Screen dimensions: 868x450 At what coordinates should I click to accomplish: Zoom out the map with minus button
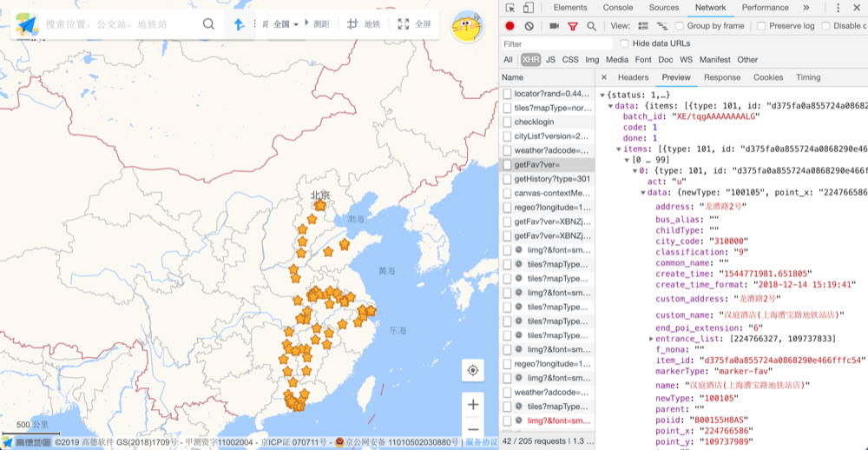coord(473,429)
